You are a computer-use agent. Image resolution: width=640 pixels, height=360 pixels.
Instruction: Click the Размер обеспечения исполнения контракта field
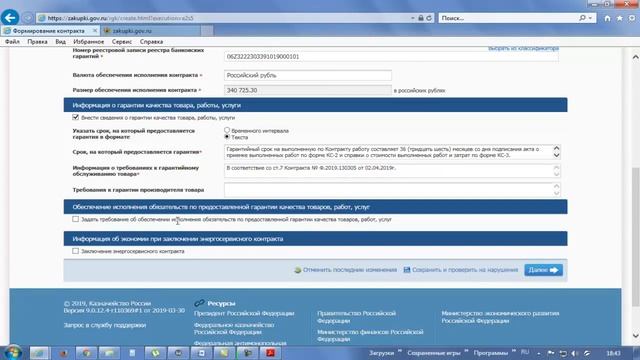pos(308,90)
